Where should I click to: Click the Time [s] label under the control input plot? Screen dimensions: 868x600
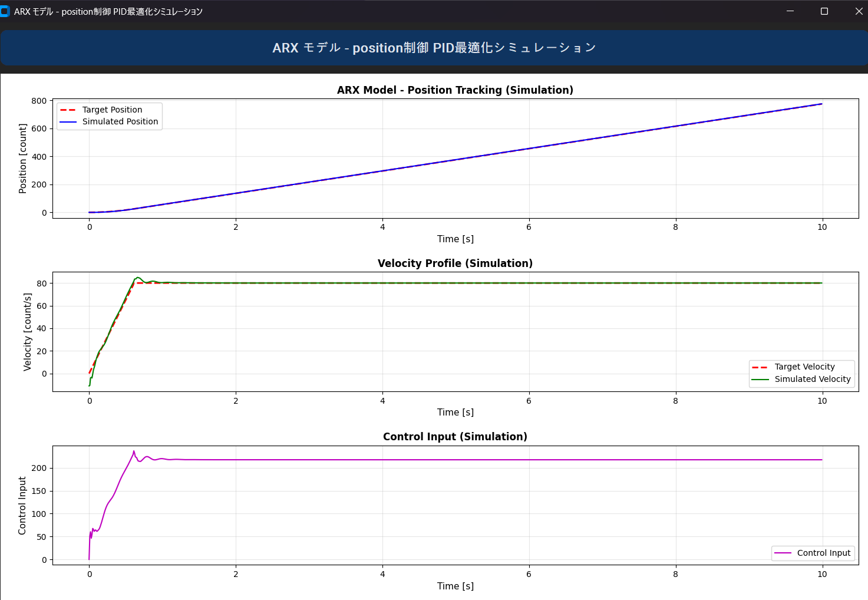pos(455,586)
